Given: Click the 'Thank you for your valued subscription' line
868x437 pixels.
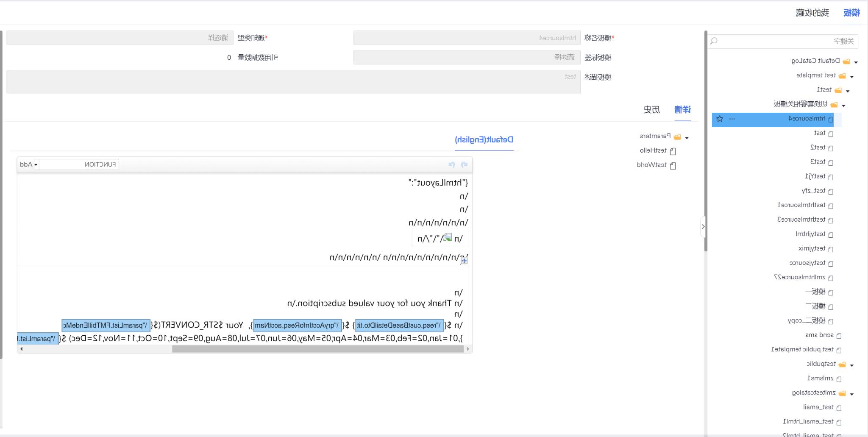Looking at the screenshot, I should click(x=375, y=303).
